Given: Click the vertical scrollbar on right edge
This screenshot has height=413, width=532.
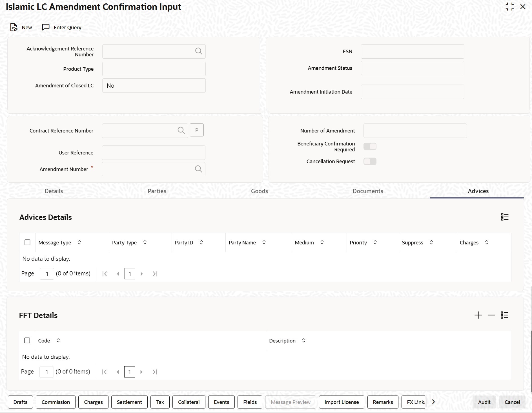Looking at the screenshot, I should 531,338.
